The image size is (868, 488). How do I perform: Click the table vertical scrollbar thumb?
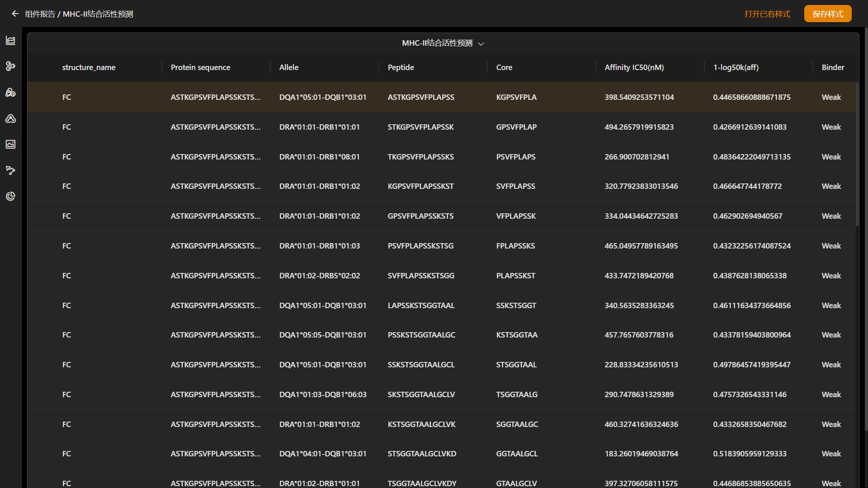coord(857,154)
